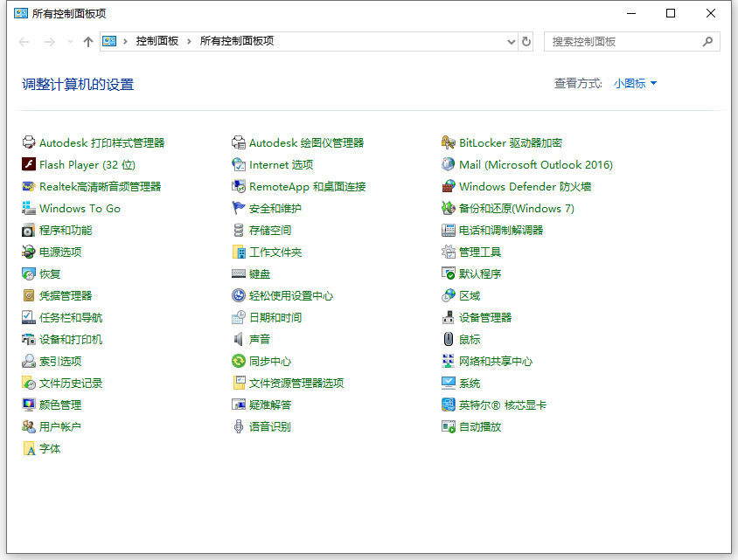This screenshot has width=738, height=560.
Task: Open 工作文件夹 link
Action: pos(275,252)
